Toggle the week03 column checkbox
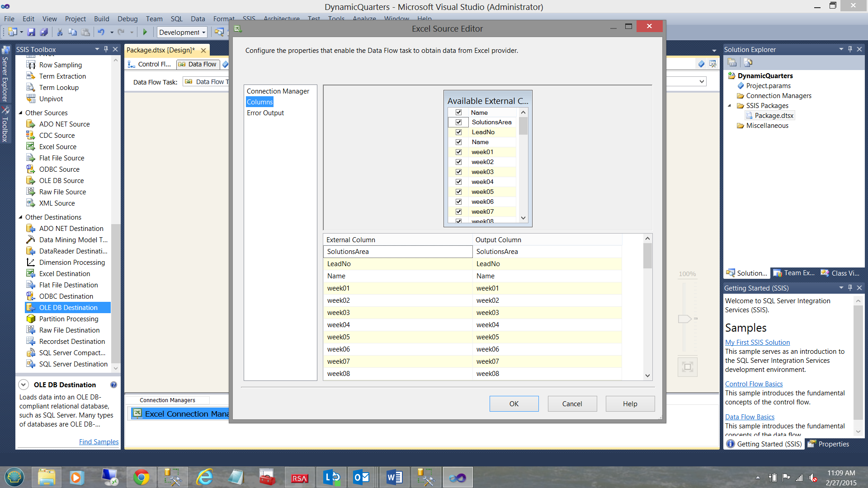This screenshot has width=868, height=488. [x=458, y=172]
